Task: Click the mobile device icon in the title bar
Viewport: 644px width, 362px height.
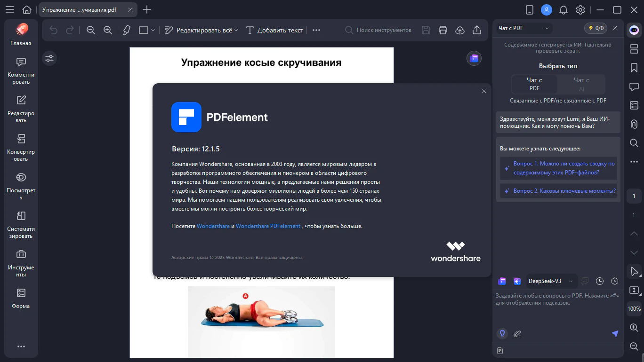Action: (530, 9)
